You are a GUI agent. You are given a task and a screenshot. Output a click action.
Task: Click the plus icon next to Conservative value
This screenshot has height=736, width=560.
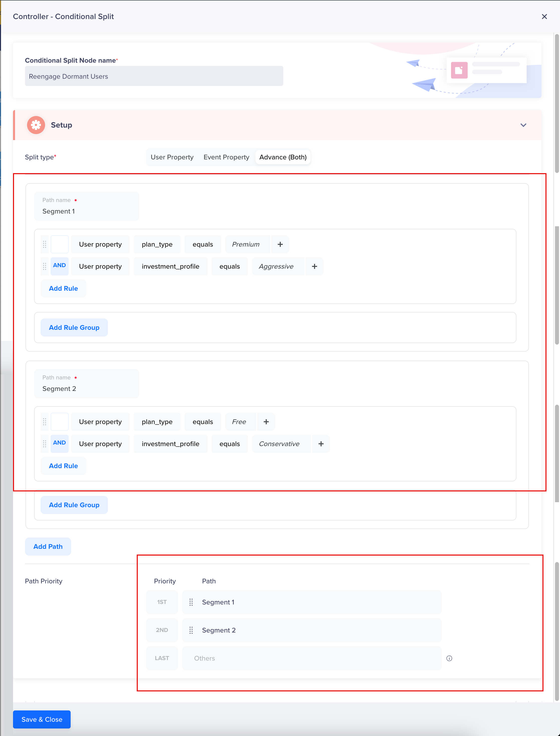tap(321, 444)
